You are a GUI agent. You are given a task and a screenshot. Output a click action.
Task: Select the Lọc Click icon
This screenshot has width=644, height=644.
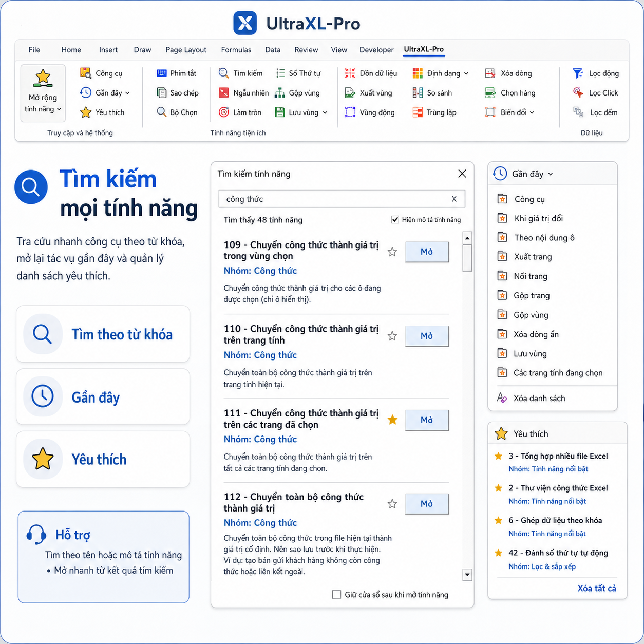[x=578, y=92]
